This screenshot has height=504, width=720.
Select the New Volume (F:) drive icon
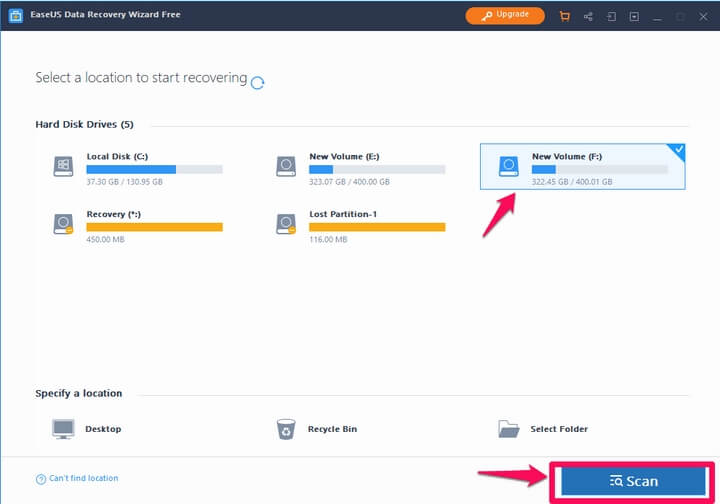pyautogui.click(x=508, y=166)
